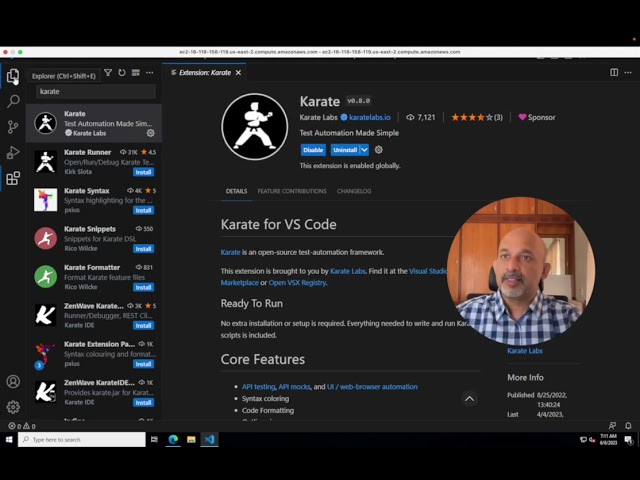
Task: Open Task View on taskbar
Action: tap(154, 440)
